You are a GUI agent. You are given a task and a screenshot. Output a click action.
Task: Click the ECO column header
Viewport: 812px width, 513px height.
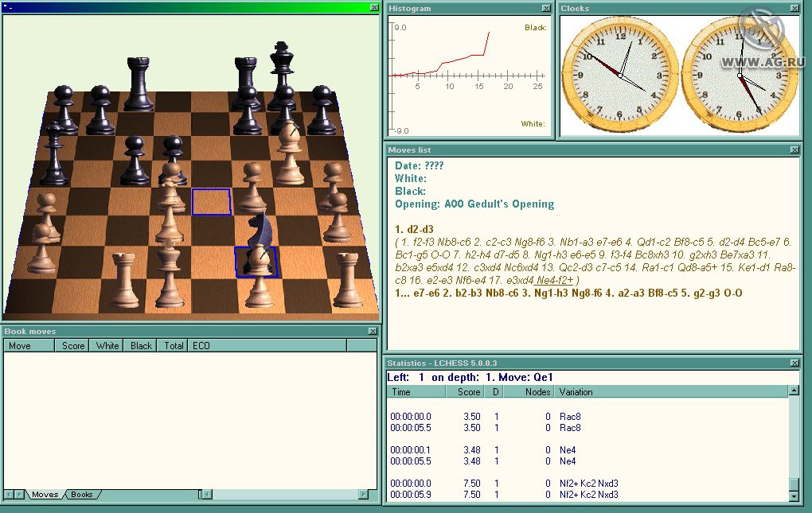267,345
